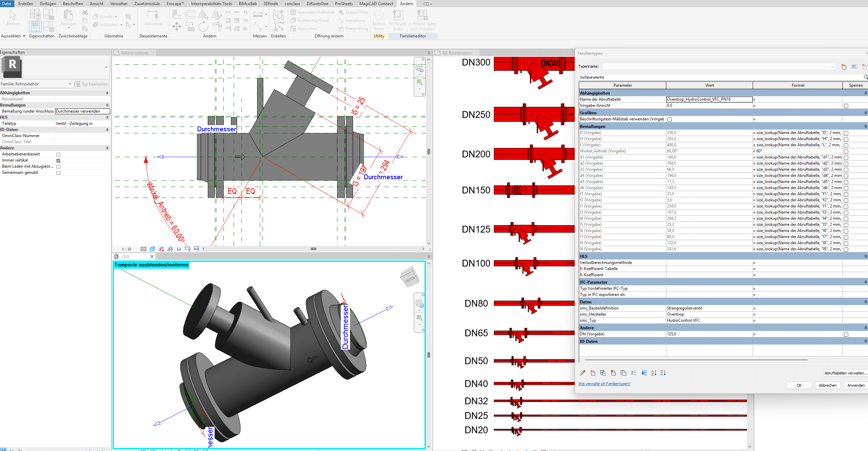Image resolution: width=868 pixels, height=451 pixels.
Task: Switch to the Ansicht ribbon tab
Action: (x=97, y=4)
